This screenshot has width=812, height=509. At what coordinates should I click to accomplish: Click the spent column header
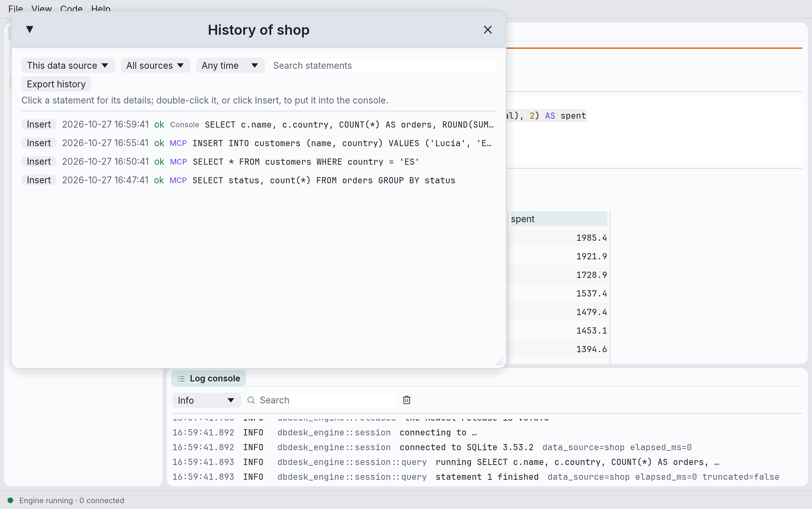(558, 219)
